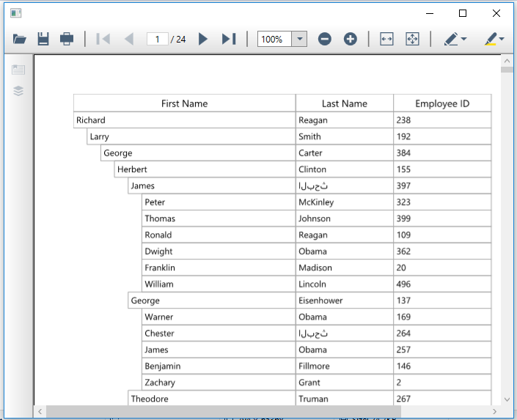Click employee ID 384
Viewport: 517px width, 420px height.
(442, 153)
